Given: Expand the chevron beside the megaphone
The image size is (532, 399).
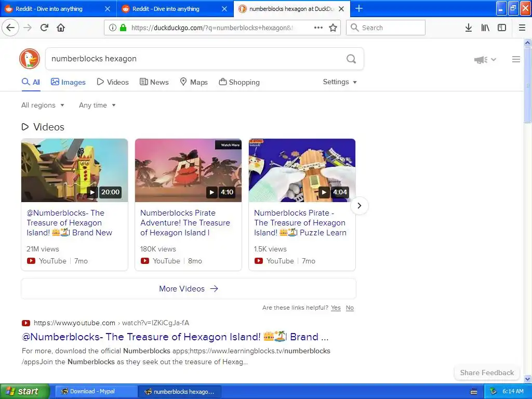Looking at the screenshot, I should click(494, 60).
